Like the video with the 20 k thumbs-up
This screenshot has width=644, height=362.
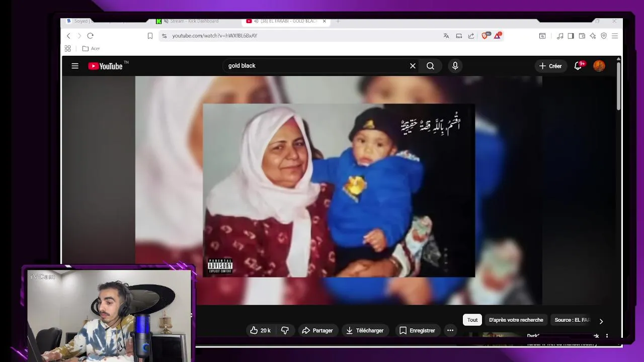point(260,330)
